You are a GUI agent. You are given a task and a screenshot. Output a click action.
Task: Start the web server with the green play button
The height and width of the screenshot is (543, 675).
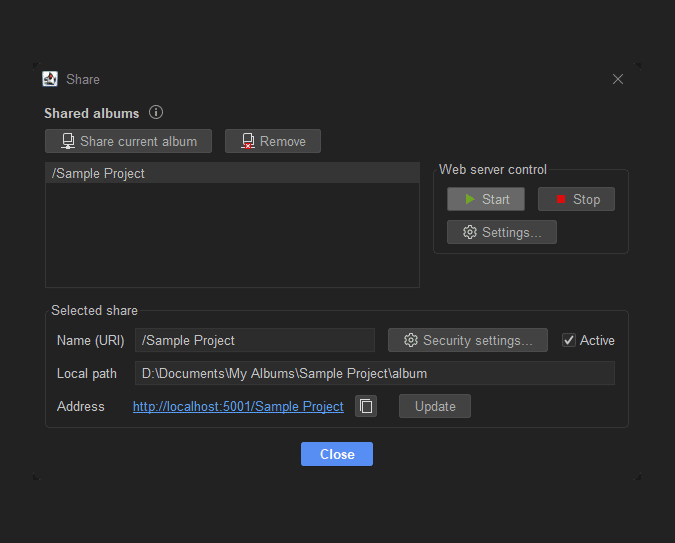tap(486, 199)
